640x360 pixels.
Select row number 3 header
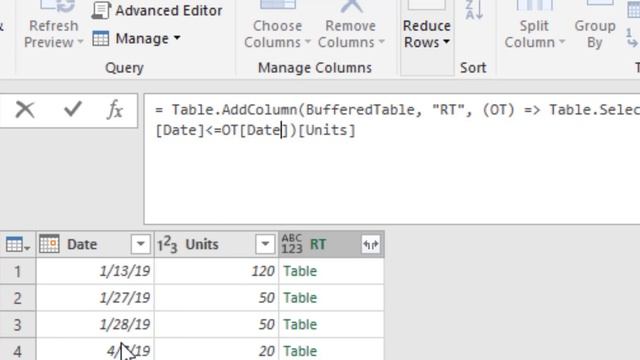pyautogui.click(x=18, y=324)
